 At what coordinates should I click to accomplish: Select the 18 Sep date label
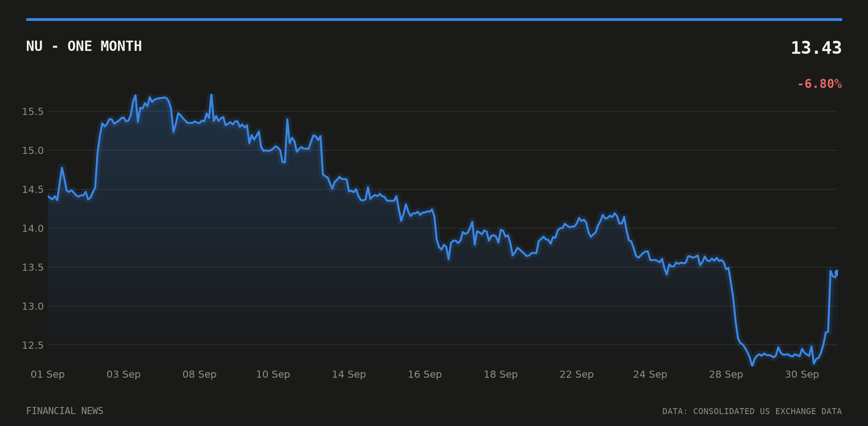pyautogui.click(x=501, y=374)
